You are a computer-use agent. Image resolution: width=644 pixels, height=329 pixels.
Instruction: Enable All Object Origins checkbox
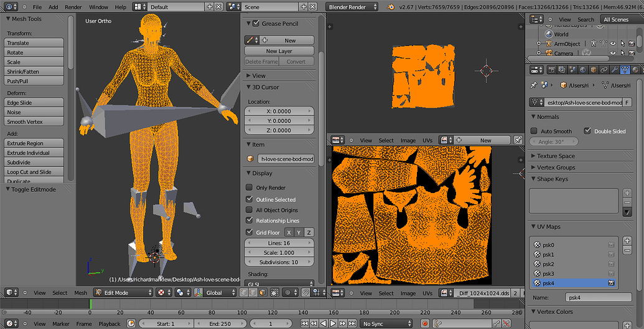(x=249, y=210)
